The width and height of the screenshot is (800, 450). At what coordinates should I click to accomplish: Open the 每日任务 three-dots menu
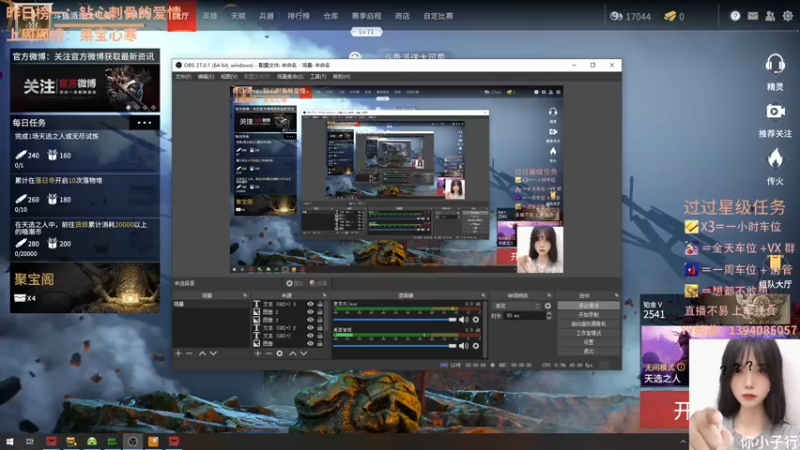click(144, 122)
